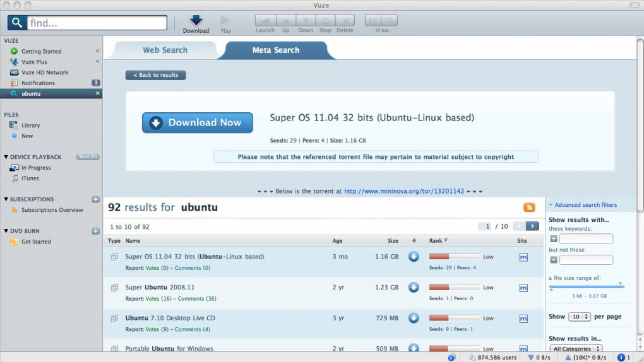644x362 pixels.
Task: Open mininova site icon for Super OS
Action: tap(523, 257)
